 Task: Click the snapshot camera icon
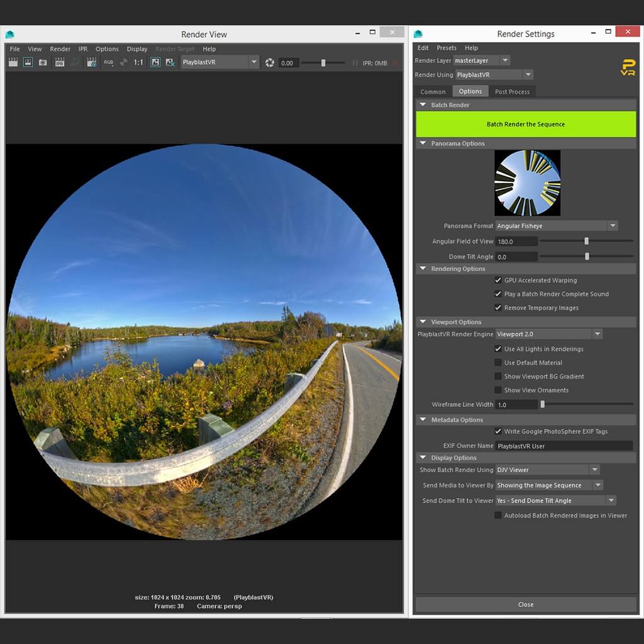coord(43,62)
